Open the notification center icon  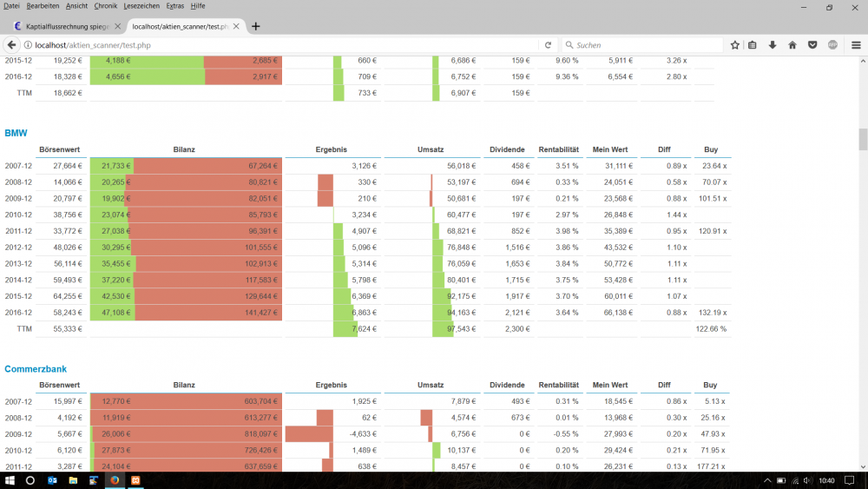(849, 480)
